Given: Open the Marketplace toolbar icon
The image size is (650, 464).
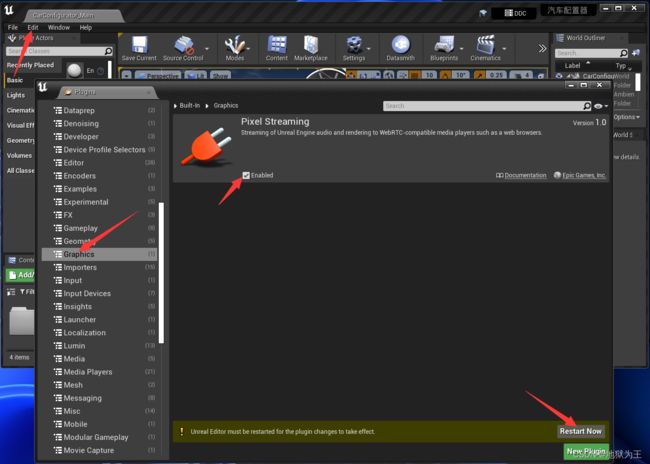Looking at the screenshot, I should (x=310, y=49).
